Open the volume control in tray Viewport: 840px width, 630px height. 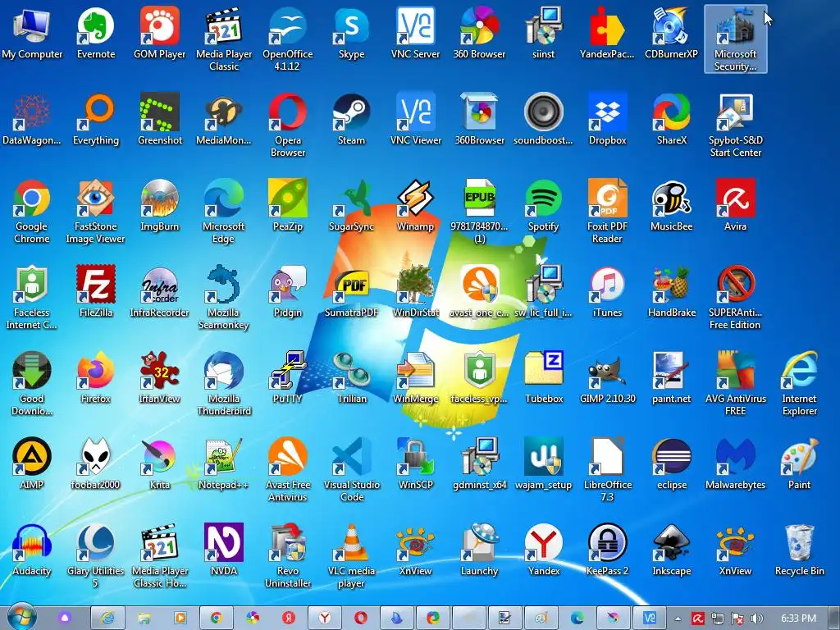(756, 619)
